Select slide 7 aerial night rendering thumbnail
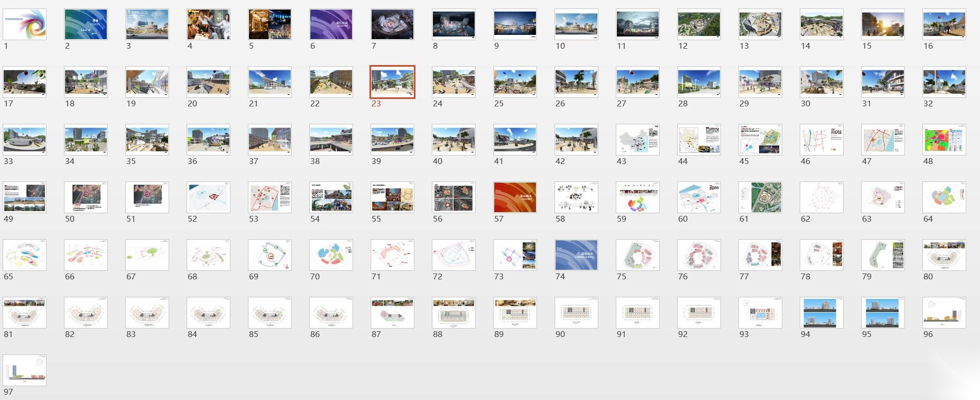 point(392,24)
